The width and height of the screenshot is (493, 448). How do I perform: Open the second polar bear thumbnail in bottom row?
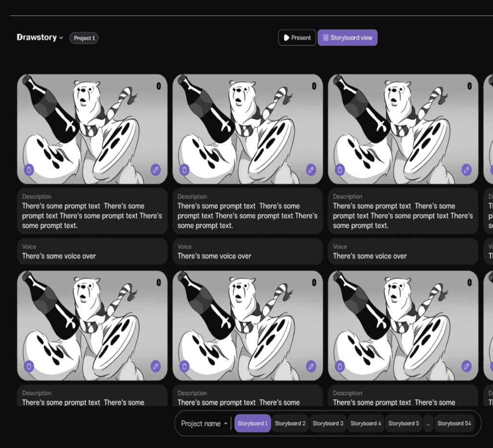point(248,325)
